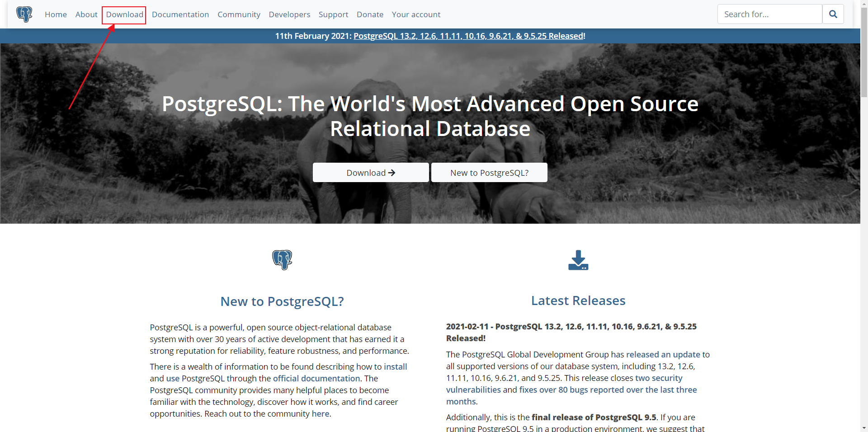Open the Developers section
This screenshot has height=432, width=868.
pos(289,14)
